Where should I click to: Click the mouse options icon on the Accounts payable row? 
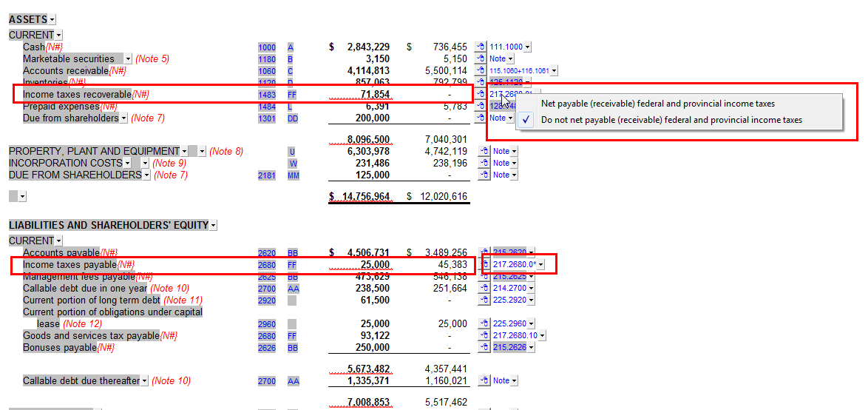pyautogui.click(x=484, y=252)
